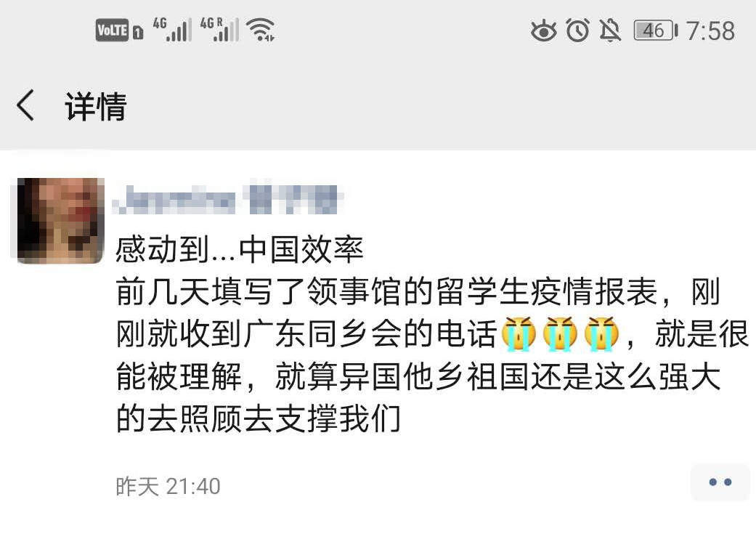Tap the 4G R roaming signal icon
756x547 pixels.
[x=219, y=30]
